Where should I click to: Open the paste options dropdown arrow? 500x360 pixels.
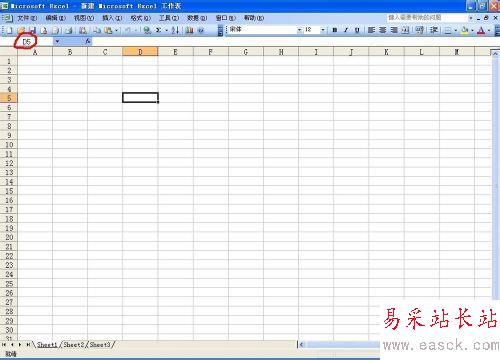click(x=116, y=30)
